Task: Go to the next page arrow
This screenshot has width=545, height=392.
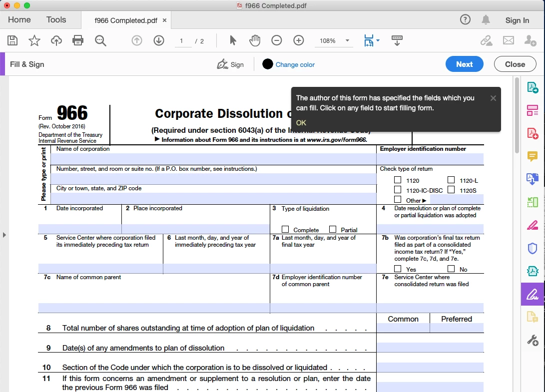Action: (x=159, y=40)
